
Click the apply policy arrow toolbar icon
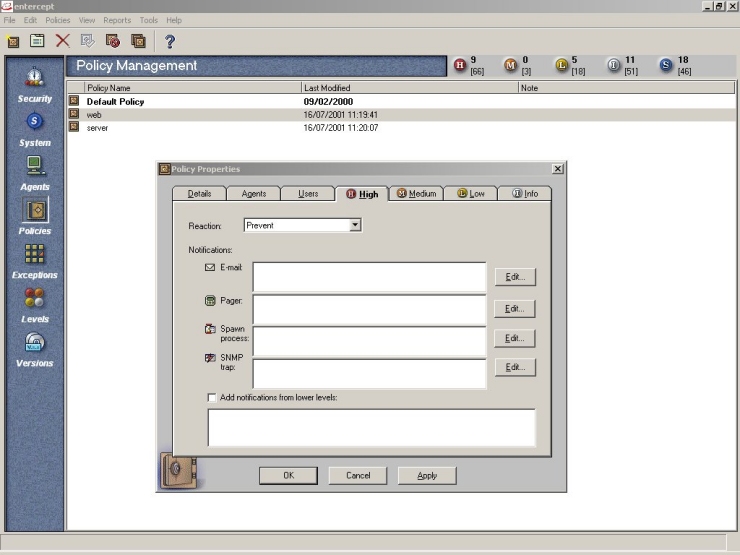coord(87,41)
